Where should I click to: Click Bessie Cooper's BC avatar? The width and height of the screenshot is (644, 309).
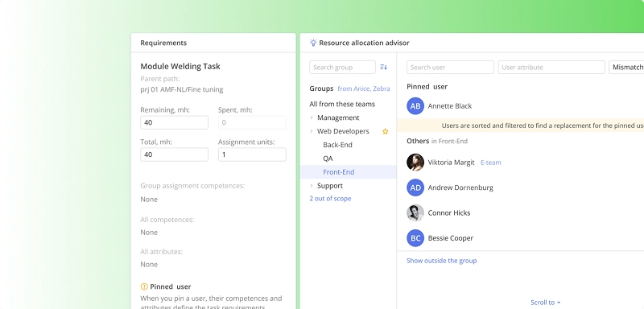(415, 238)
